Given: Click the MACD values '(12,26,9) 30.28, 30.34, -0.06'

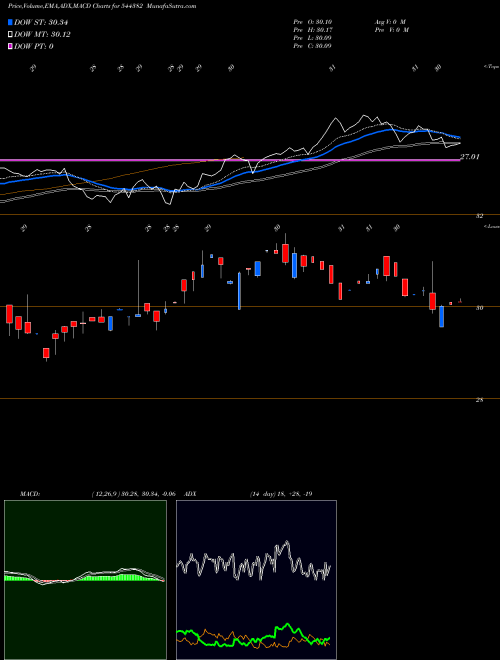Looking at the screenshot, I should tap(134, 494).
